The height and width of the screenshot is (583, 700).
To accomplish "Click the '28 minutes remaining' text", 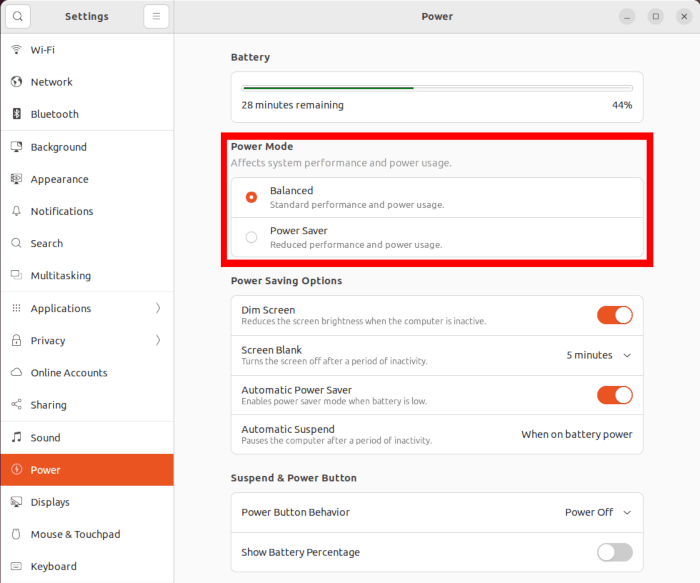I will (x=292, y=105).
